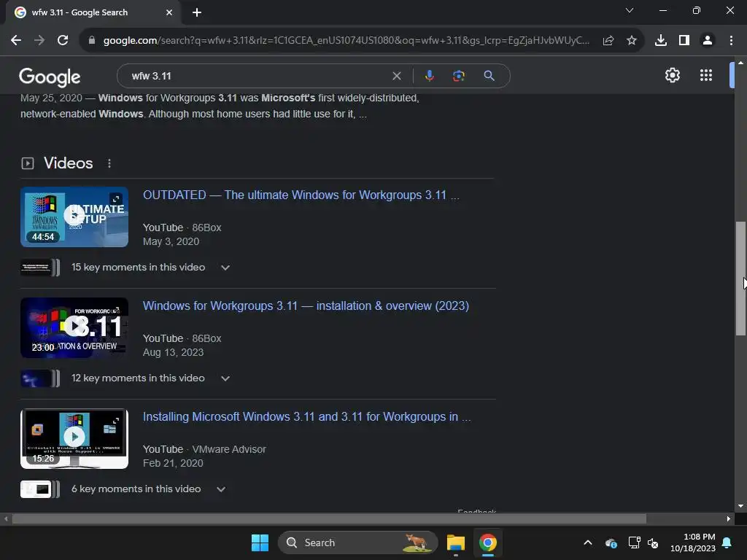Viewport: 747px width, 560px height.
Task: Click the 15 key moments preview thumbnail
Action: tap(40, 268)
